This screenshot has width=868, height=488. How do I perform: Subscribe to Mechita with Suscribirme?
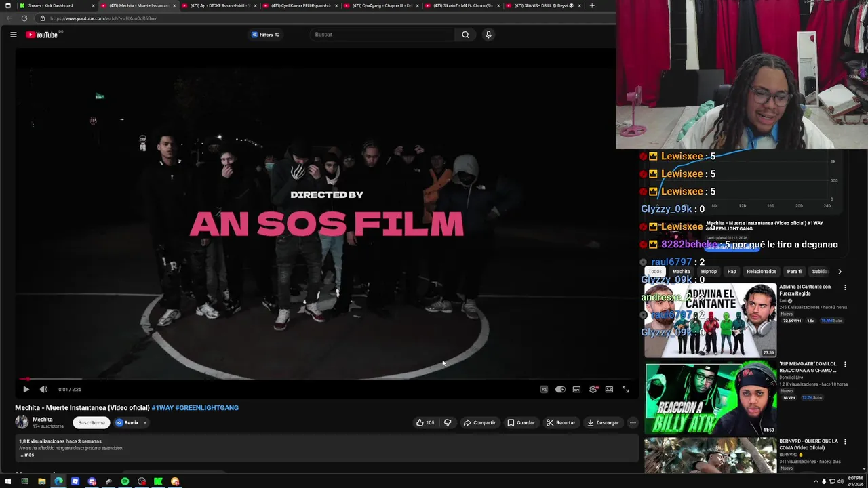[92, 423]
